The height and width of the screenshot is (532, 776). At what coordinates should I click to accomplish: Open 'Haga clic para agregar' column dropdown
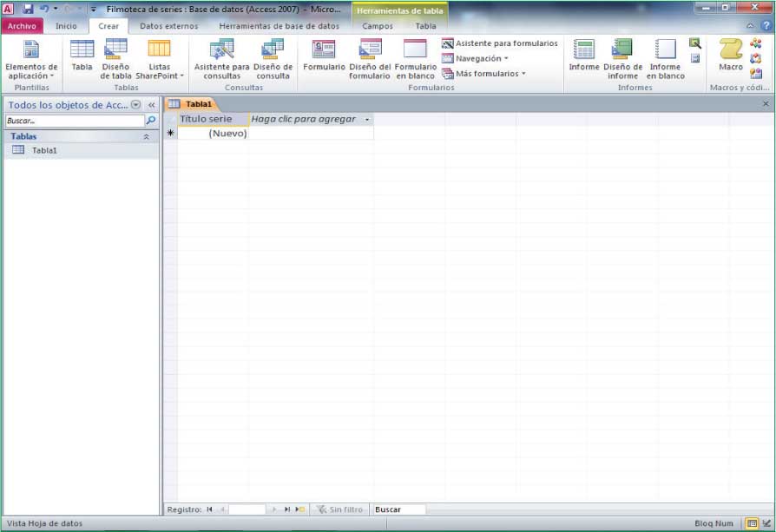click(x=367, y=120)
